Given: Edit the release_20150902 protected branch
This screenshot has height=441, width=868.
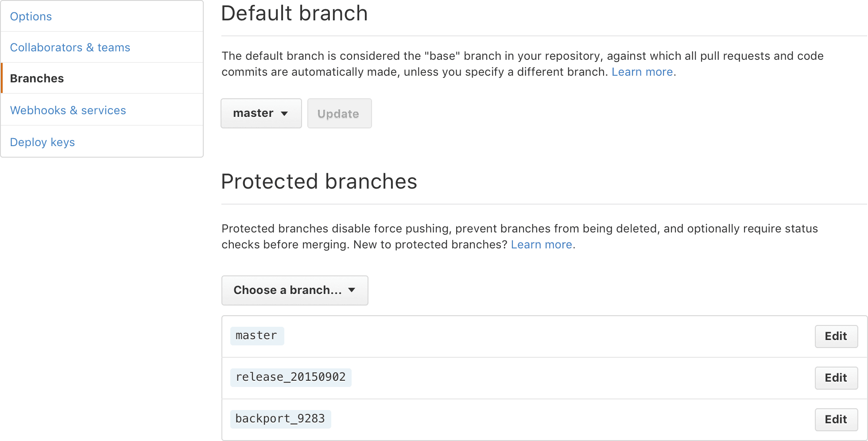Looking at the screenshot, I should [x=836, y=378].
